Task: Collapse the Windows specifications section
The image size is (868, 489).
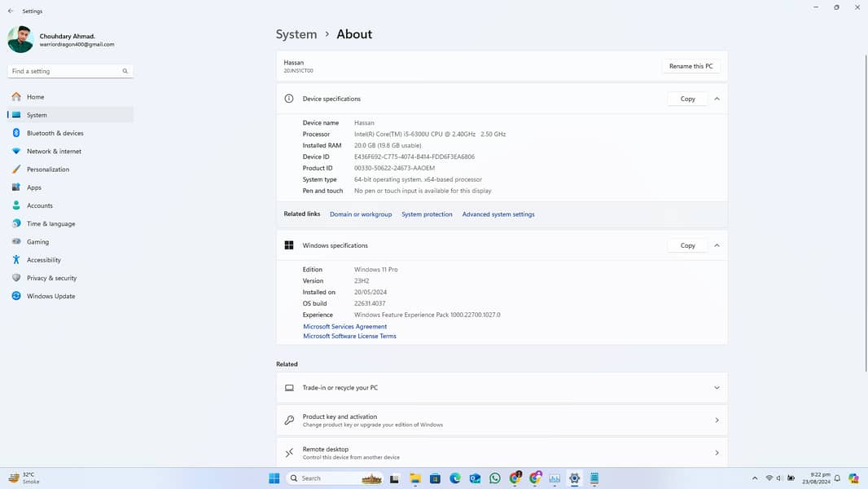Action: point(717,245)
